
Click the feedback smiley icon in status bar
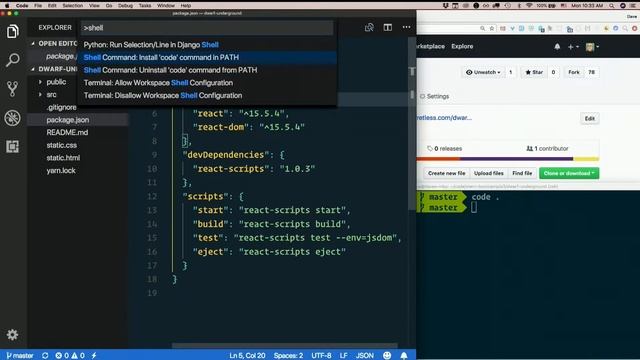(x=387, y=356)
